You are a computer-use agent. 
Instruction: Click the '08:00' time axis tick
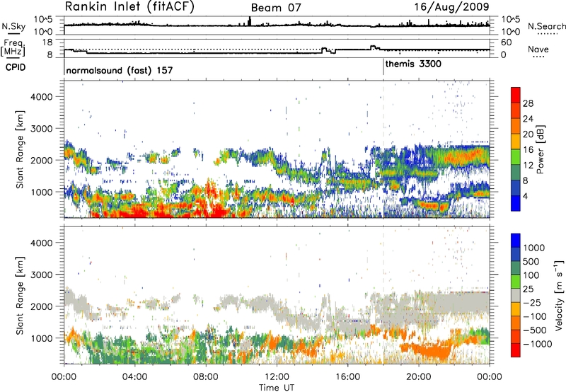pyautogui.click(x=206, y=377)
